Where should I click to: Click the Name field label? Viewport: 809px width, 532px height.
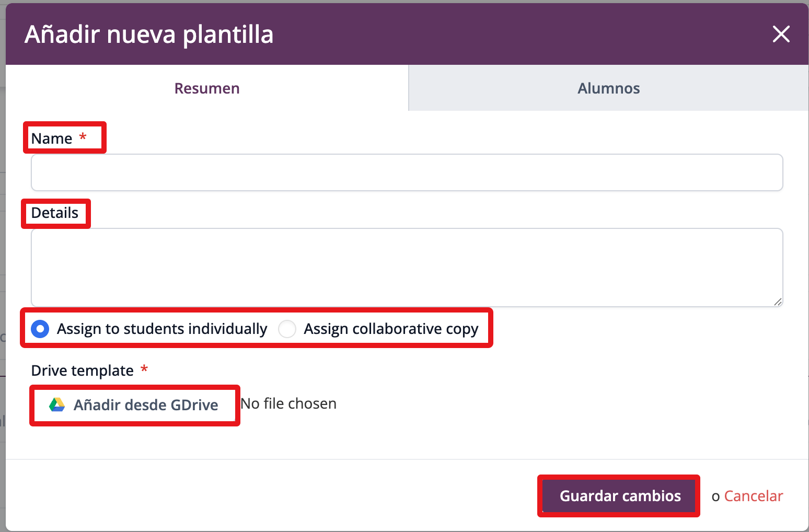(x=52, y=138)
